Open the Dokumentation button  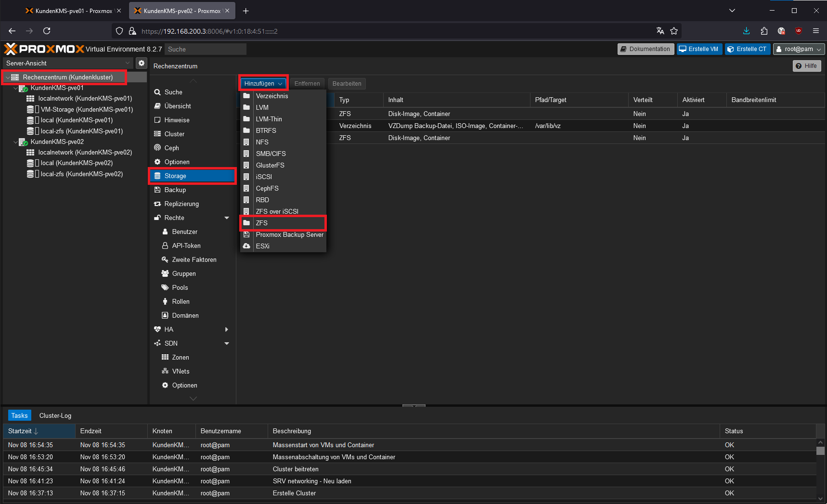pyautogui.click(x=646, y=49)
